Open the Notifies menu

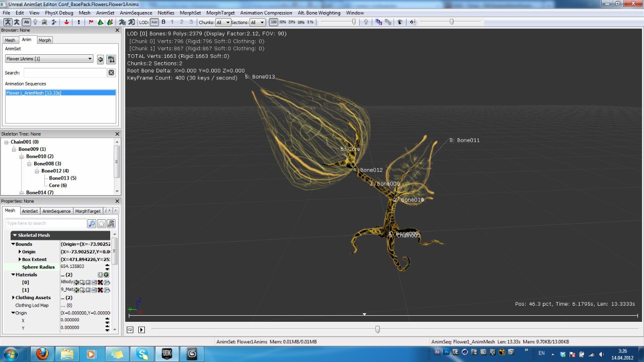166,13
